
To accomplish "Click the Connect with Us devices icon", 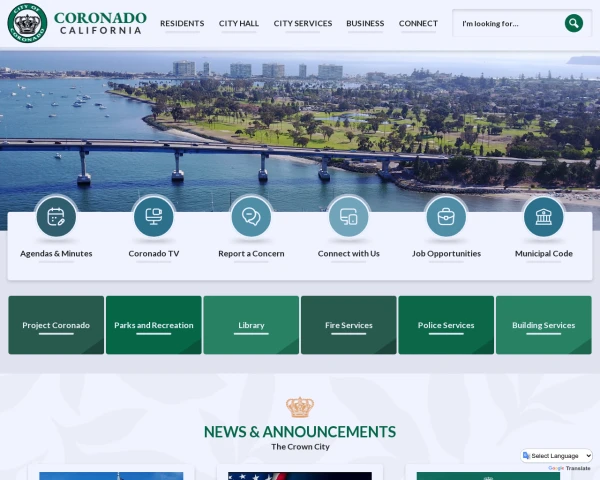I will click(349, 217).
